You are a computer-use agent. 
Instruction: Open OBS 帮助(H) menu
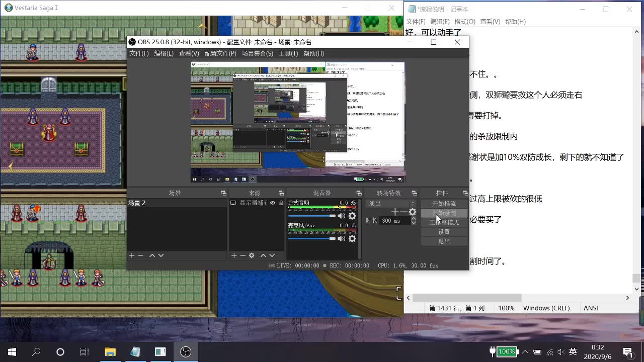[314, 53]
